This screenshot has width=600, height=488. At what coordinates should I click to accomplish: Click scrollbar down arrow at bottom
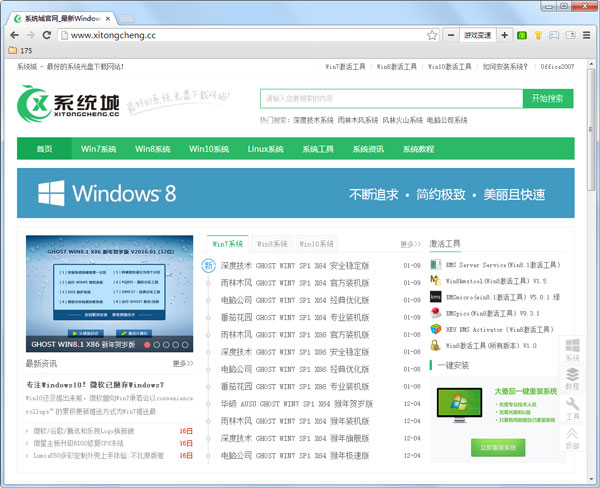(591, 479)
